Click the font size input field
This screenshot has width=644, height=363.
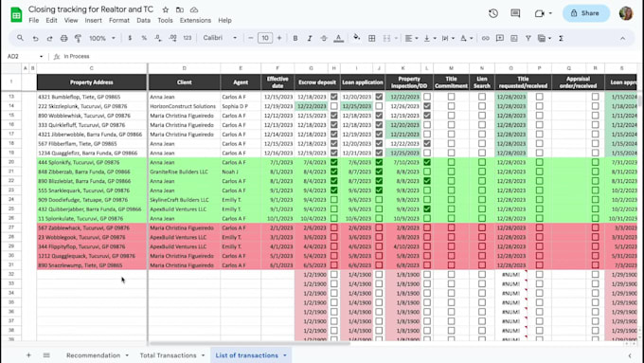coord(265,38)
